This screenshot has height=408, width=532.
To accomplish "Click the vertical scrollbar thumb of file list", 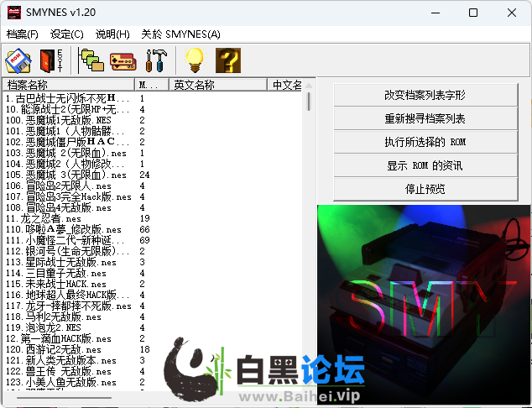I will coord(309,101).
